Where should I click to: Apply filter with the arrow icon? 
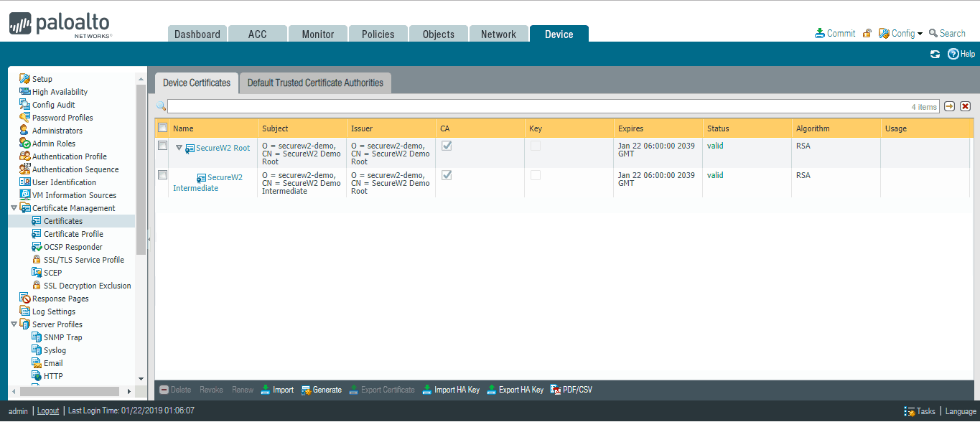point(949,106)
